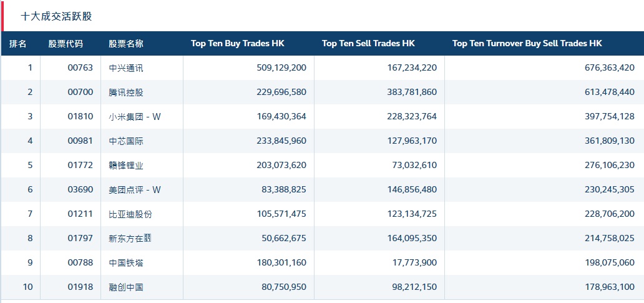The width and height of the screenshot is (644, 303).
Task: Click stock name 融创中国
Action: [126, 287]
